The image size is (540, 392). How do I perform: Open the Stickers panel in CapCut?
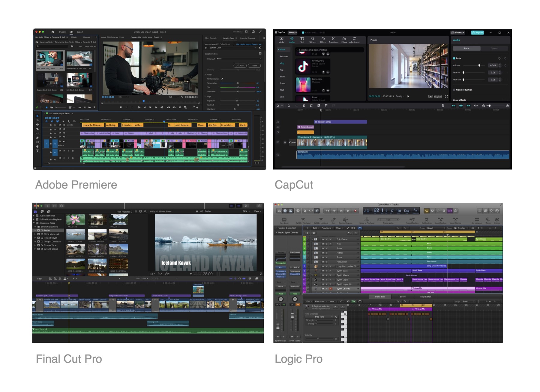(313, 40)
